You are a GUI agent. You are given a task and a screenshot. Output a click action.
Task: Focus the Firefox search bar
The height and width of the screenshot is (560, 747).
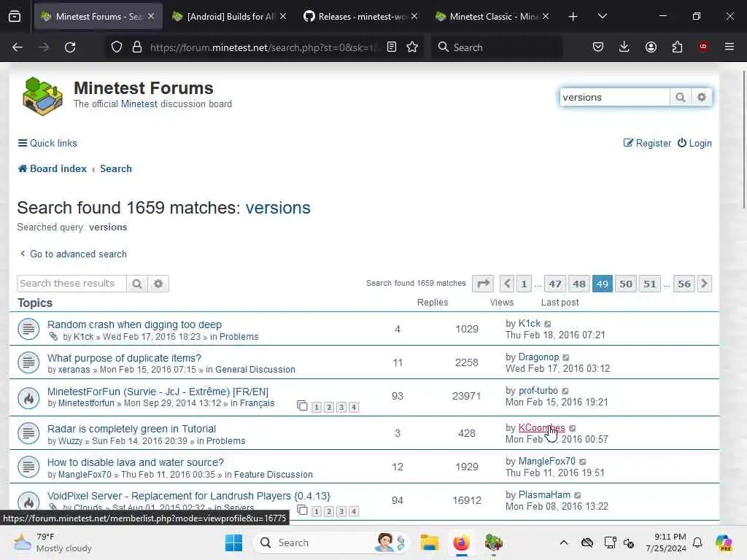497,47
